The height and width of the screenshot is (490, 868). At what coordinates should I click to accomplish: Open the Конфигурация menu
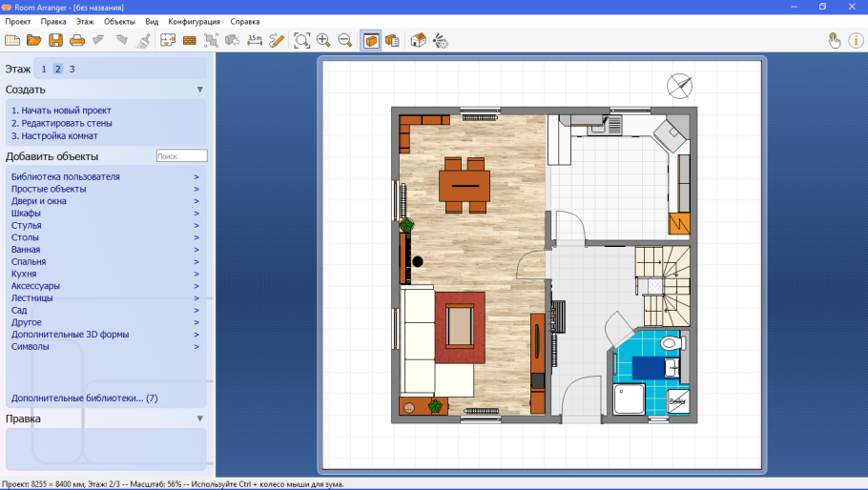click(194, 21)
